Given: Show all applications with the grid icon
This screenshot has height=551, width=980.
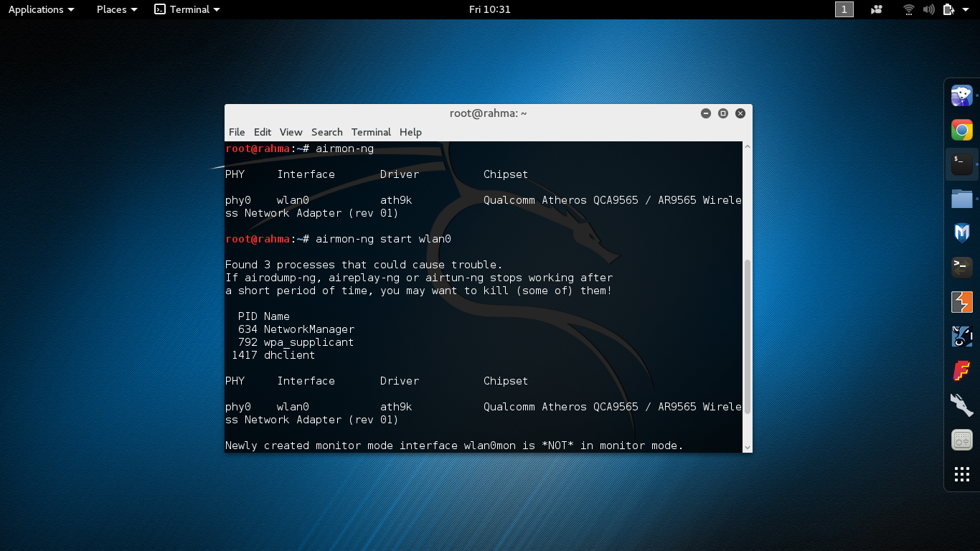Looking at the screenshot, I should [x=961, y=474].
